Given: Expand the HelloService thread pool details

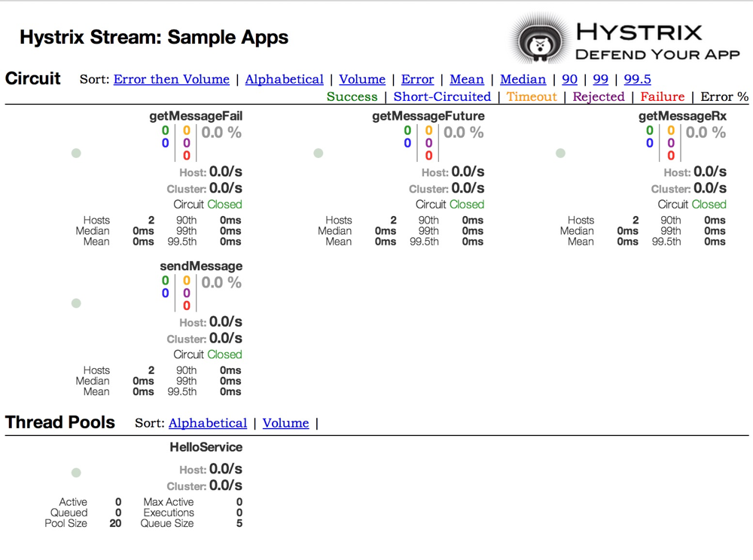Looking at the screenshot, I should [206, 446].
